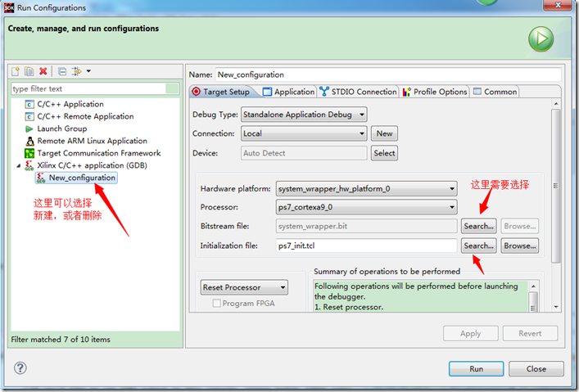Enable the Program FPGA checkbox
Viewport: 579px width, 392px height.
(x=217, y=304)
